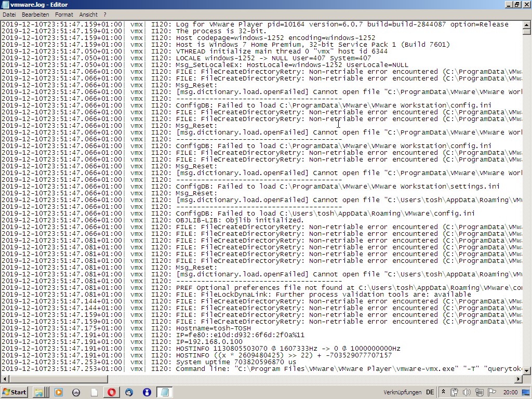
Task: Open the Action Center flag icon
Action: point(491,392)
